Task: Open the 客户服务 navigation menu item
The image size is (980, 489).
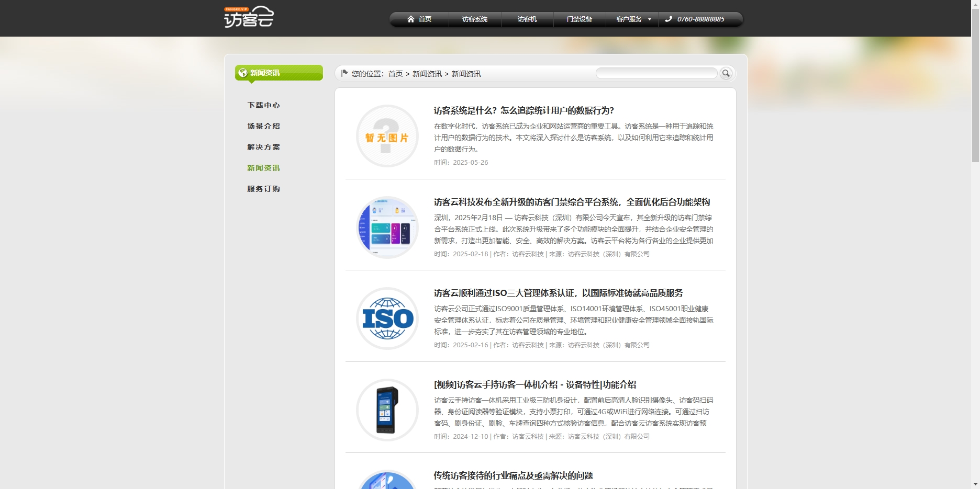Action: [629, 19]
